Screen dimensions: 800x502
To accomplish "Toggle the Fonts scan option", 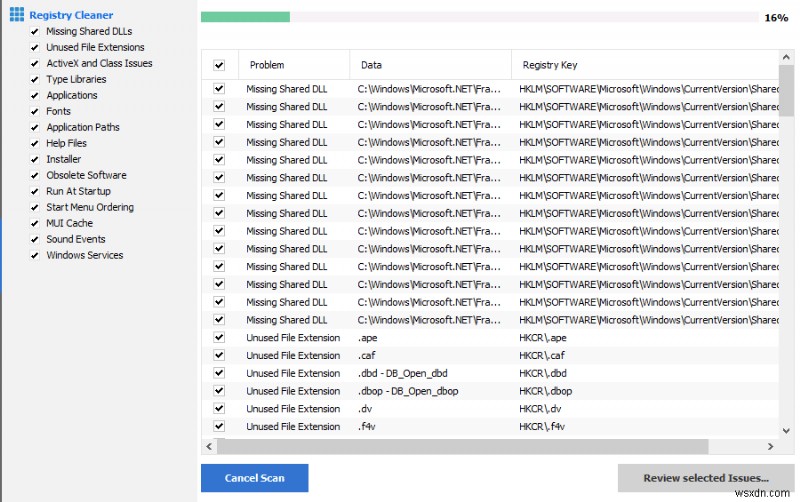I will (35, 112).
